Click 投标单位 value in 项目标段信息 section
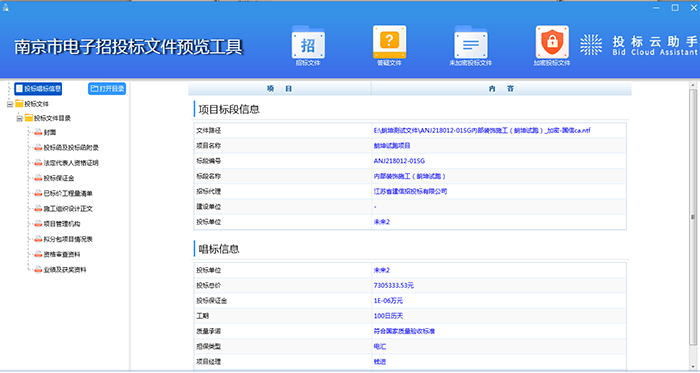 coord(382,222)
